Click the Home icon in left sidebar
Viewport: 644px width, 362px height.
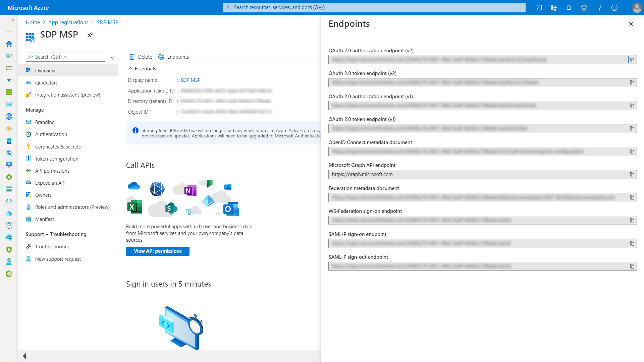[9, 44]
